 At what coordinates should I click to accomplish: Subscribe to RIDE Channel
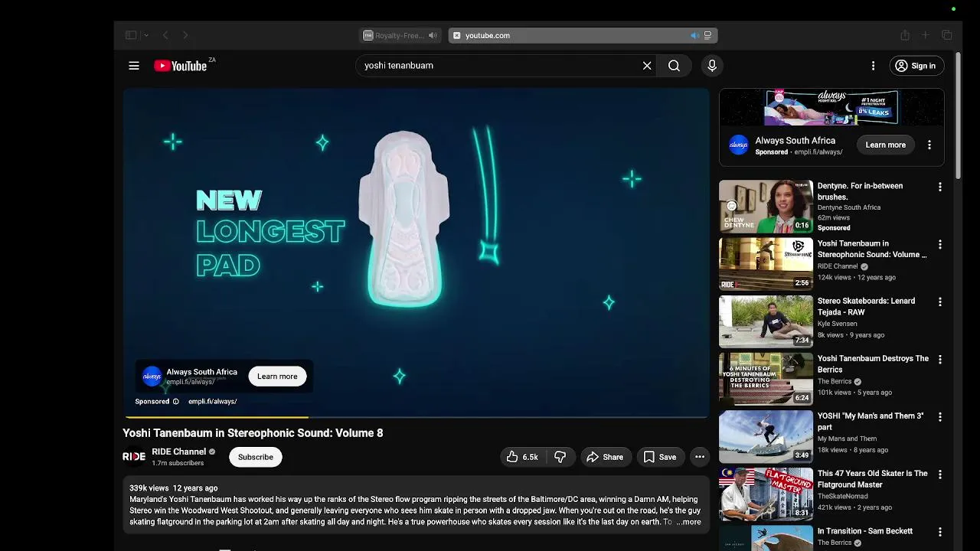tap(256, 457)
